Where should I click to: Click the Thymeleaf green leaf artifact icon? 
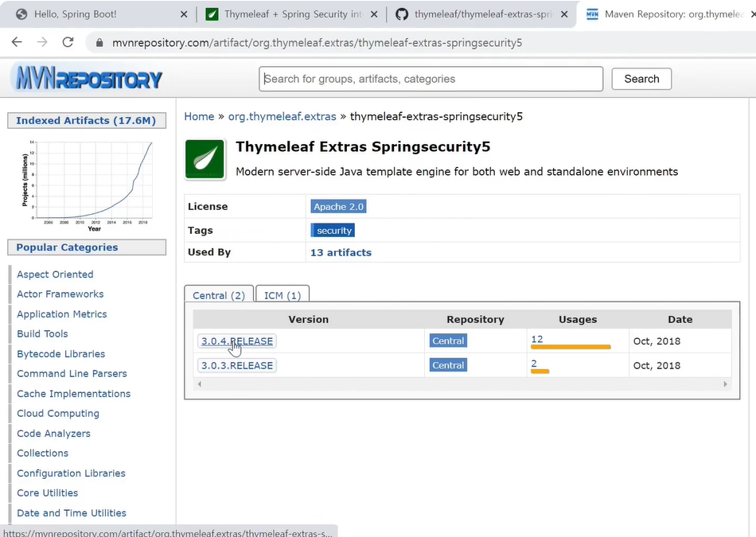click(x=205, y=159)
